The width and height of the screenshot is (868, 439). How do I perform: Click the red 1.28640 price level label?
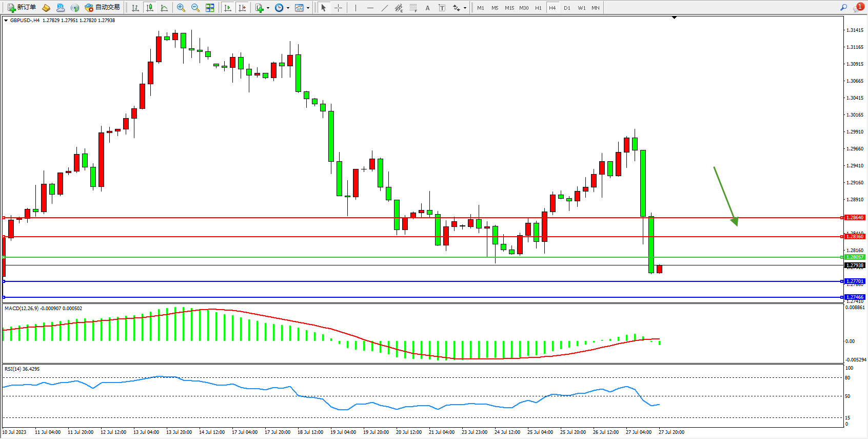tap(855, 218)
